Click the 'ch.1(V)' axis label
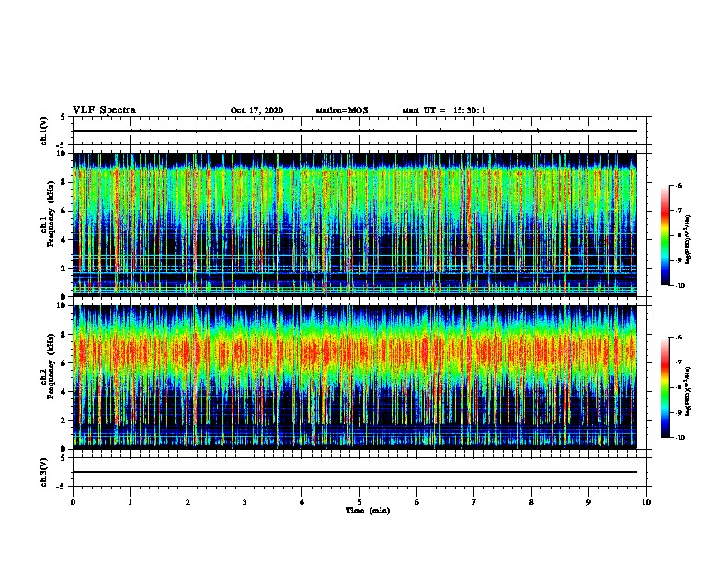Screen dimensions: 728x563 [x=44, y=131]
